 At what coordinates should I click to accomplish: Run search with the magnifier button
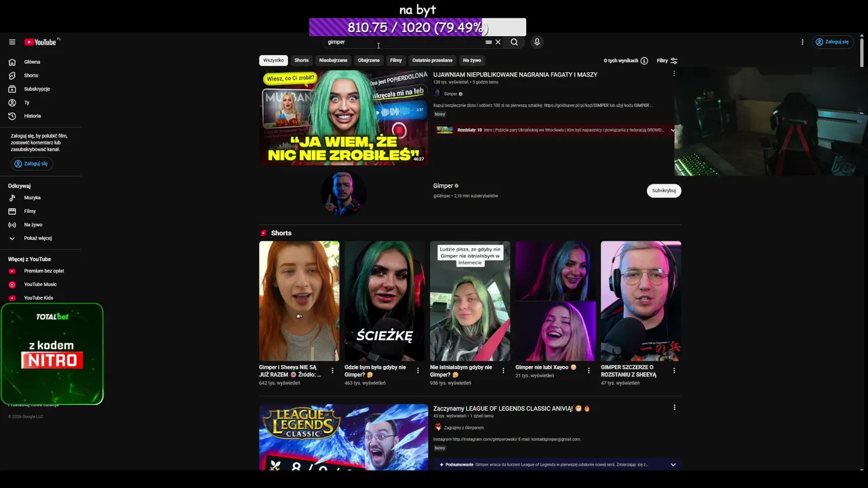[514, 42]
